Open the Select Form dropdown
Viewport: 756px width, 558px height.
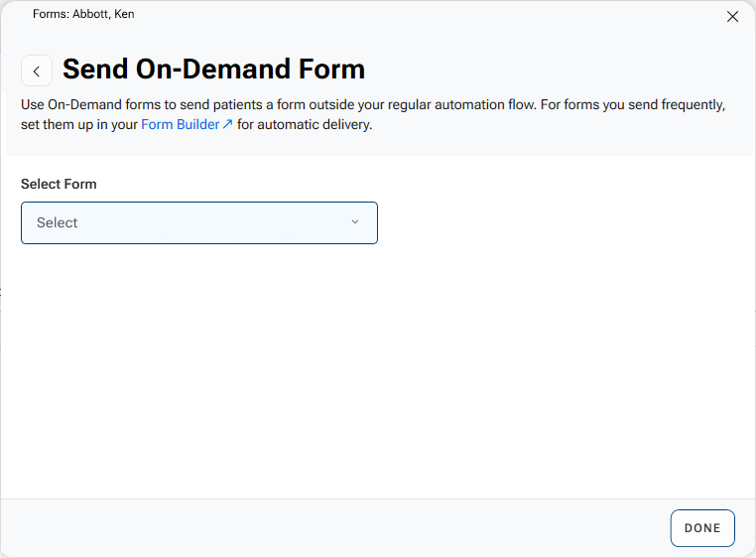(198, 222)
